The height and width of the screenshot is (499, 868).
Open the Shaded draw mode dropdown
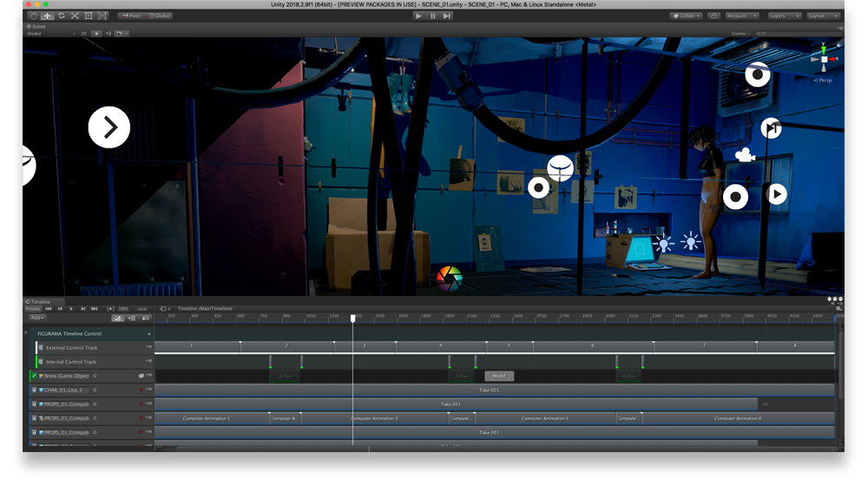click(50, 34)
